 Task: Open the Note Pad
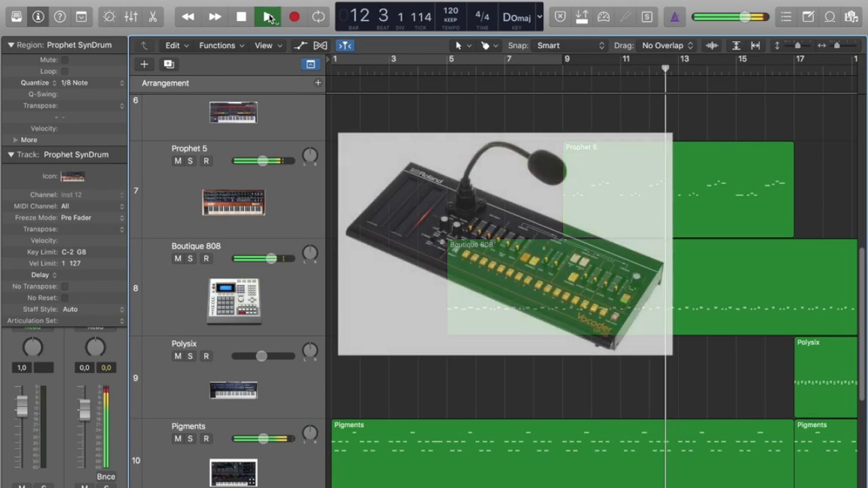point(808,17)
